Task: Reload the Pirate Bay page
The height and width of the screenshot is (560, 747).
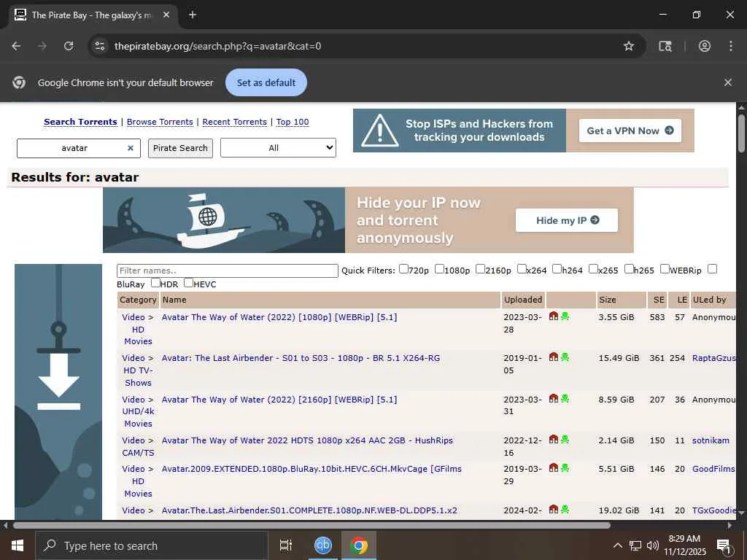Action: [x=69, y=46]
